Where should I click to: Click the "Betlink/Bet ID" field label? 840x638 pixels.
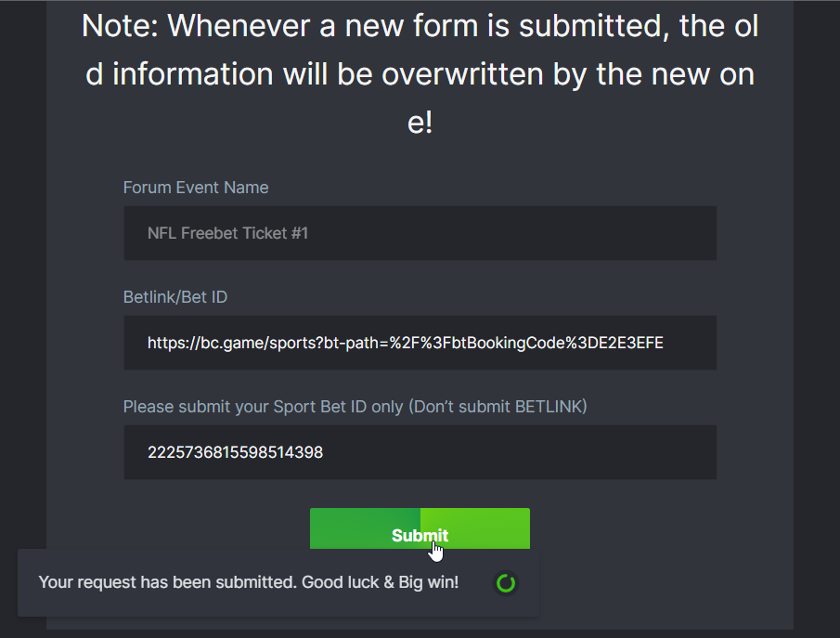[x=175, y=297]
